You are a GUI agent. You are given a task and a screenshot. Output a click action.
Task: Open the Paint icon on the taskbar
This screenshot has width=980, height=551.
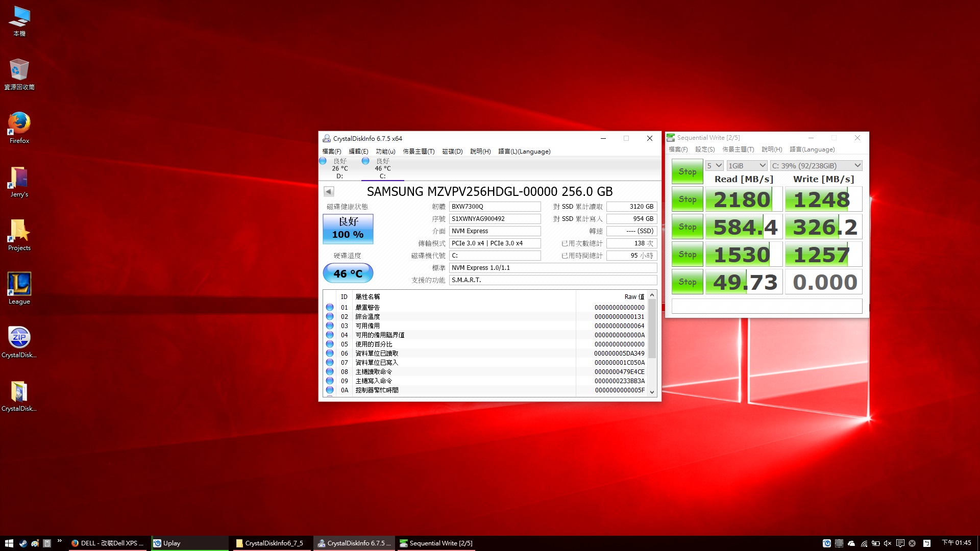(x=35, y=543)
